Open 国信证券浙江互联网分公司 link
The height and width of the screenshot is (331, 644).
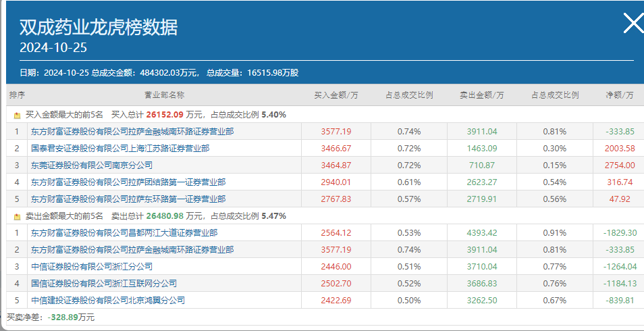(104, 283)
